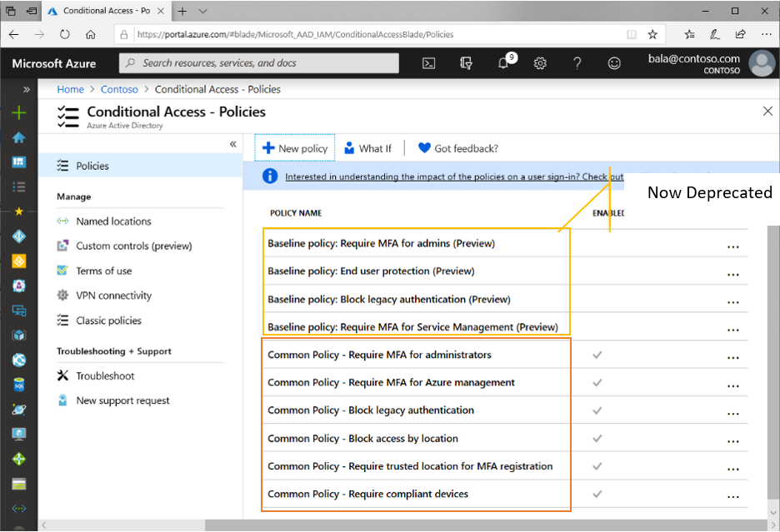Screen dimensions: 780x532
Task: Open ellipsis menu for Require MFA for Azure management row
Action: pyautogui.click(x=733, y=385)
